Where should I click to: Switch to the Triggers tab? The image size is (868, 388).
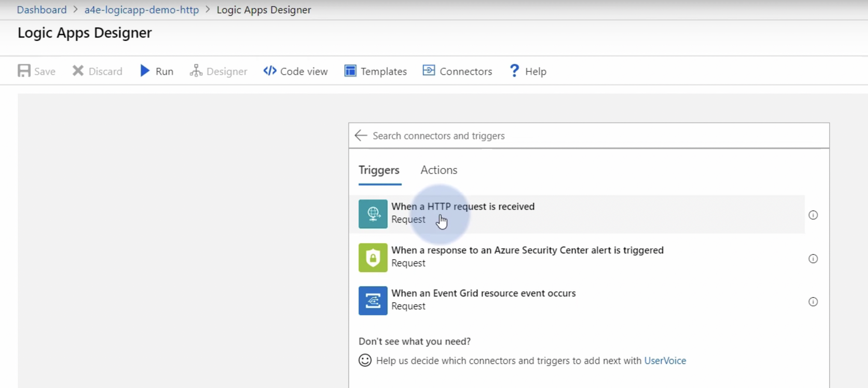(379, 170)
